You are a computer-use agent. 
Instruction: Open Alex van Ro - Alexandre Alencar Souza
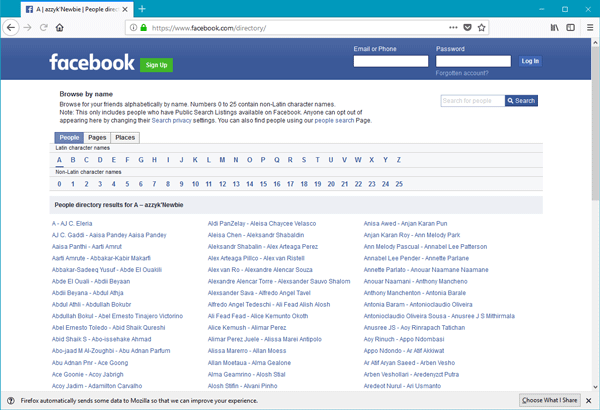(260, 270)
